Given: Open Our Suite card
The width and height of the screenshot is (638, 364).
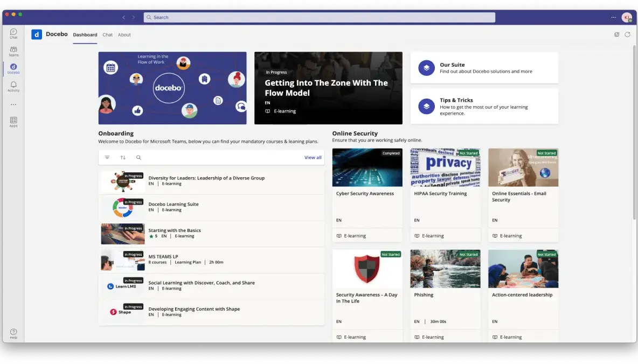Looking at the screenshot, I should point(484,68).
